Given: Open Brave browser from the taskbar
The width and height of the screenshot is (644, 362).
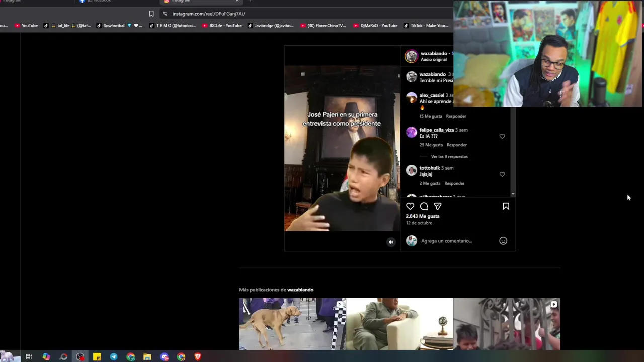Looking at the screenshot, I should click(x=198, y=357).
